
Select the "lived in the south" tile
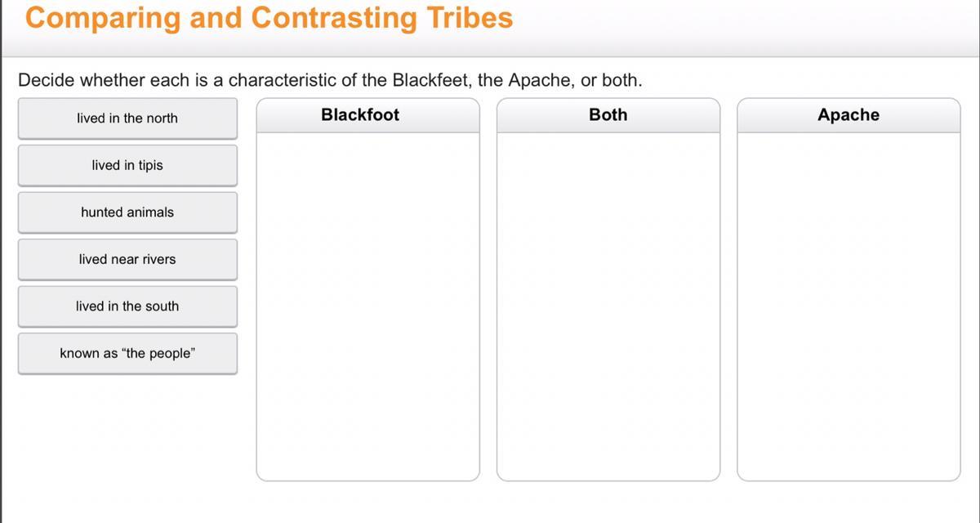click(x=127, y=306)
